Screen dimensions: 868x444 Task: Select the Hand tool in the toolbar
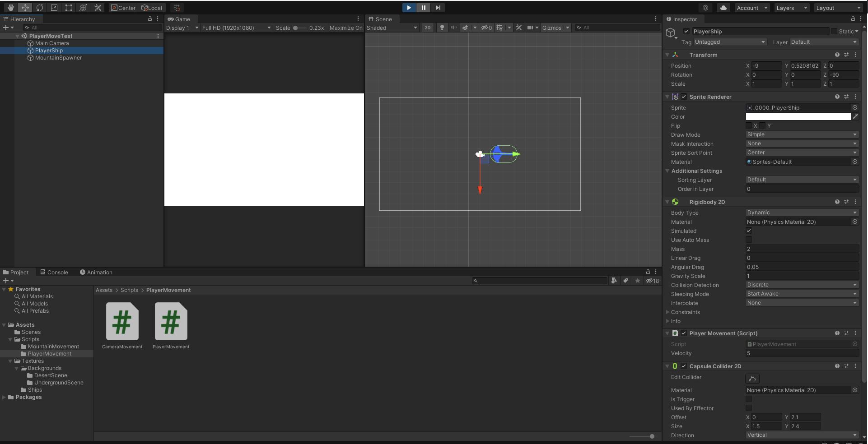pos(10,8)
